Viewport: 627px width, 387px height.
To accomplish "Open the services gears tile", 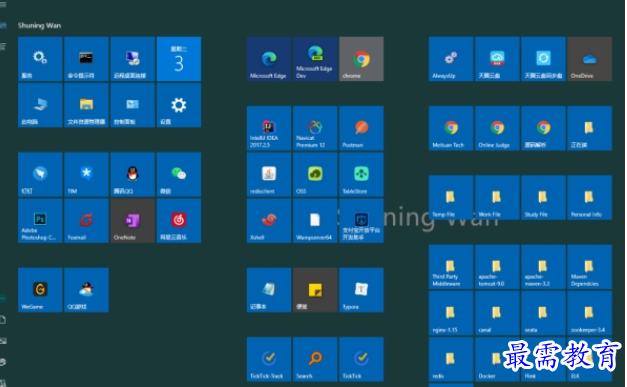I will click(40, 59).
